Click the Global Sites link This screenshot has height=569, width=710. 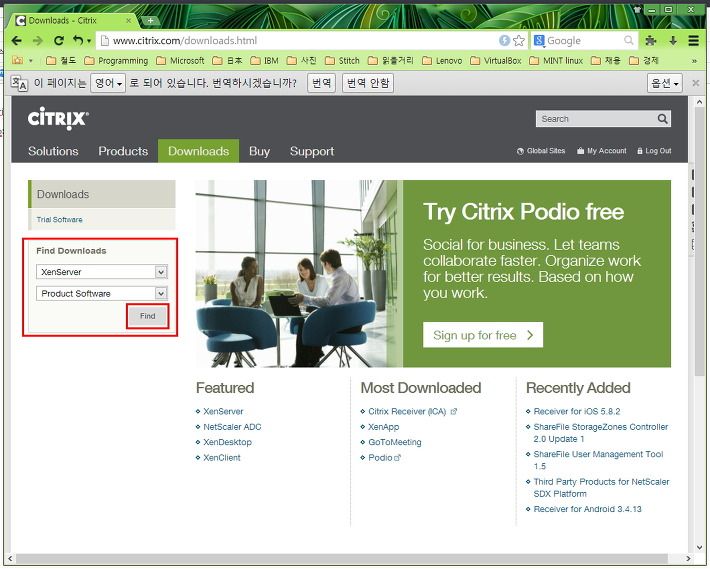541,151
